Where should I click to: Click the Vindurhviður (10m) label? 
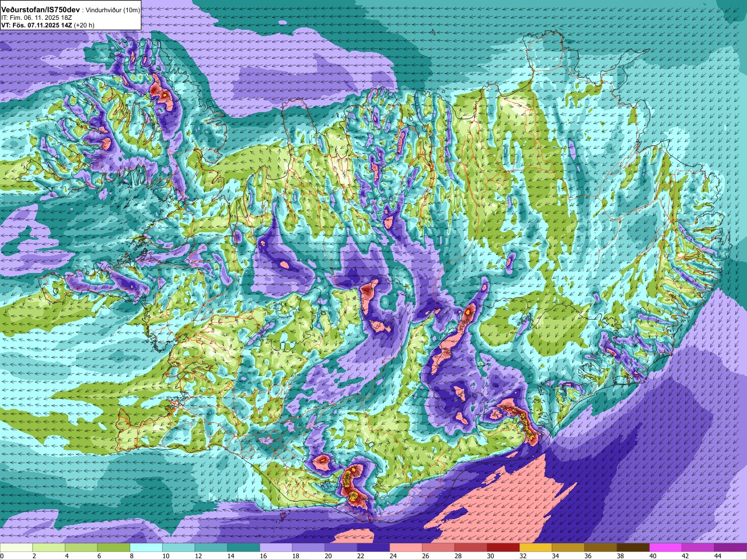(113, 10)
